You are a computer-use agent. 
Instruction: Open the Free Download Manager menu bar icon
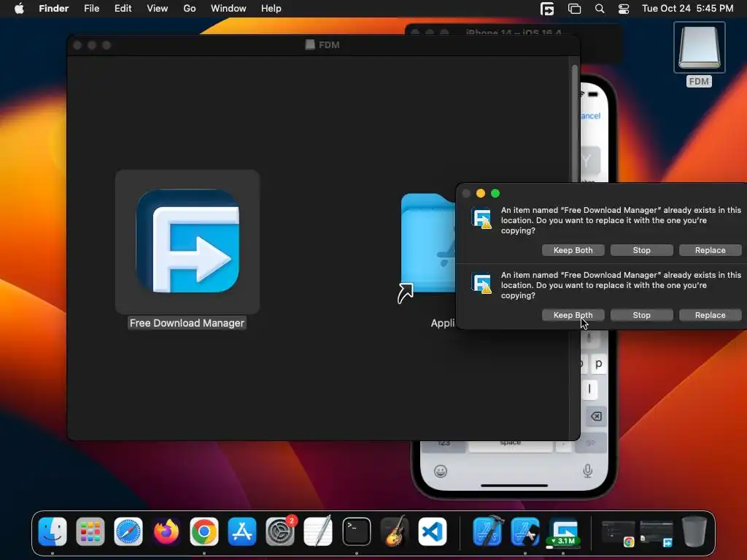coord(547,9)
